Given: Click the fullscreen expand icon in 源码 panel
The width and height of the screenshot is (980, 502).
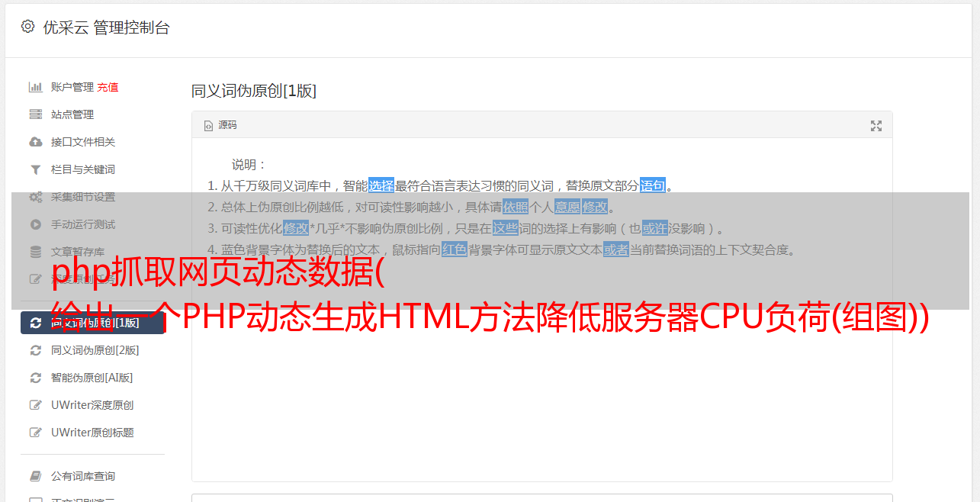Looking at the screenshot, I should (876, 126).
